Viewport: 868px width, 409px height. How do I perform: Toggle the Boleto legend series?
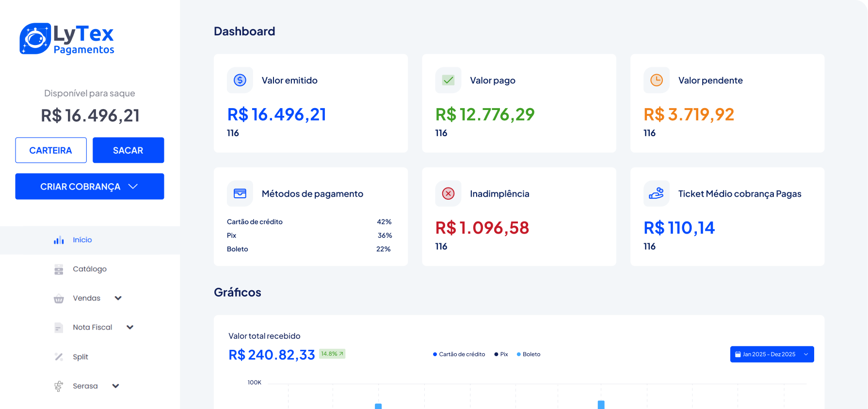529,354
